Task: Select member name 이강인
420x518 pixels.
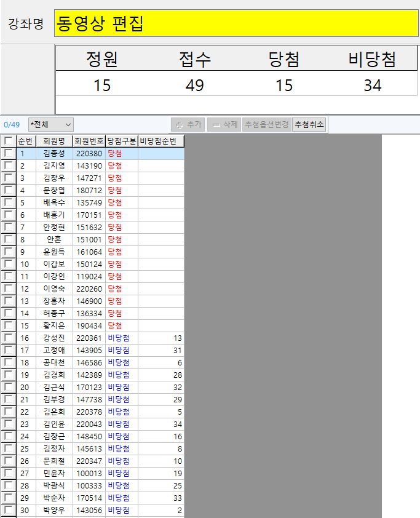Action: click(54, 276)
